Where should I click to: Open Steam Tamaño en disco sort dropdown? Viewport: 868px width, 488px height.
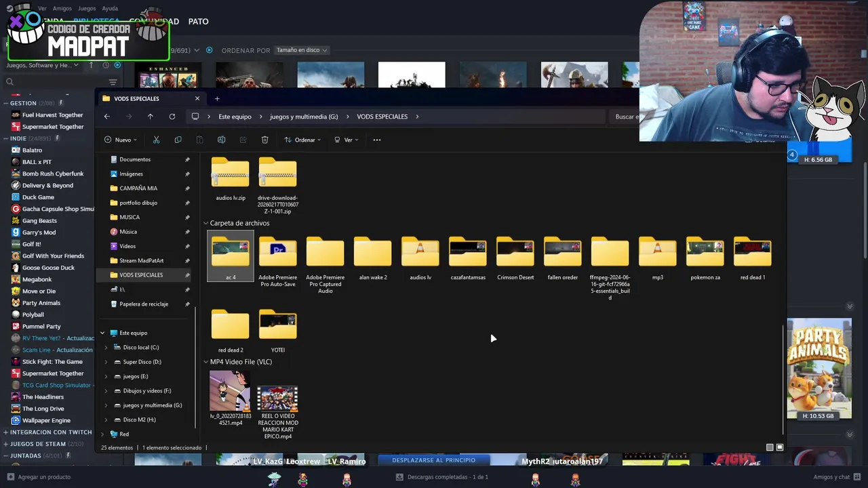click(302, 50)
